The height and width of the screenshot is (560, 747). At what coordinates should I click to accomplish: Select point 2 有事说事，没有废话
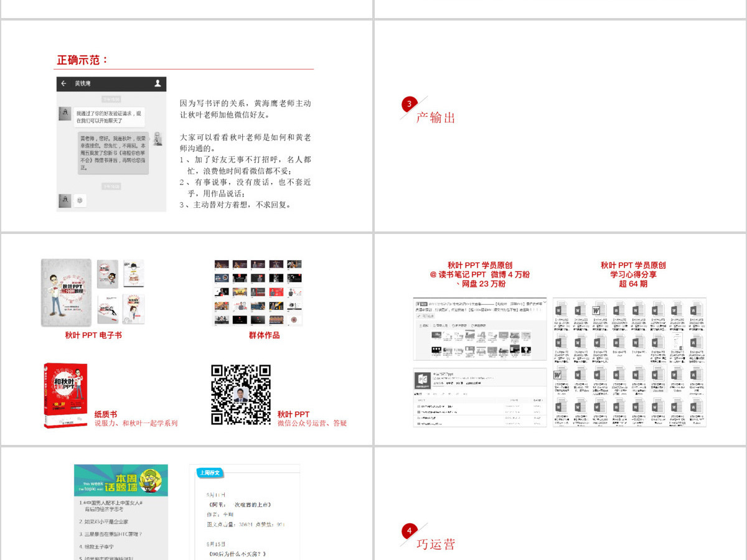click(245, 187)
